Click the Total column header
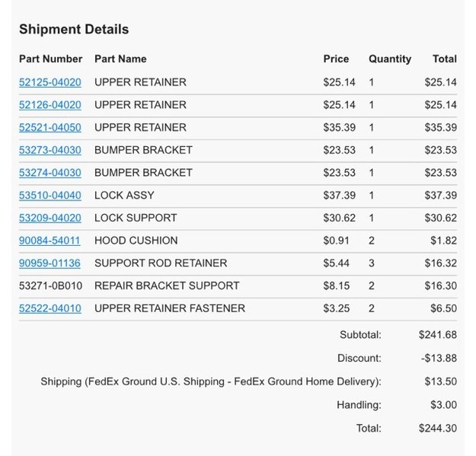The image size is (476, 456). (x=445, y=59)
